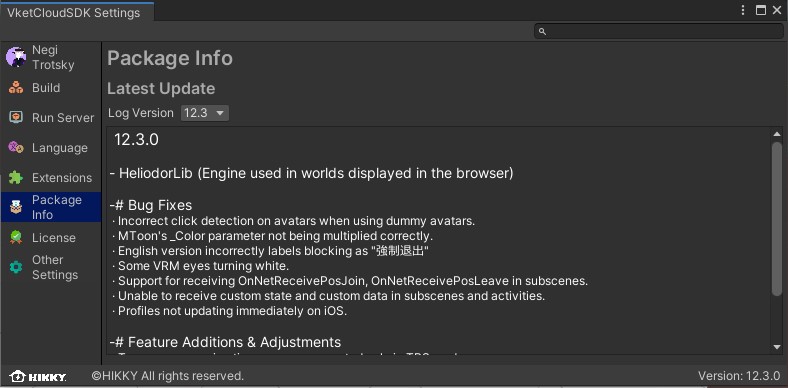
Task: Click the Run Server monitor icon
Action: click(x=16, y=118)
